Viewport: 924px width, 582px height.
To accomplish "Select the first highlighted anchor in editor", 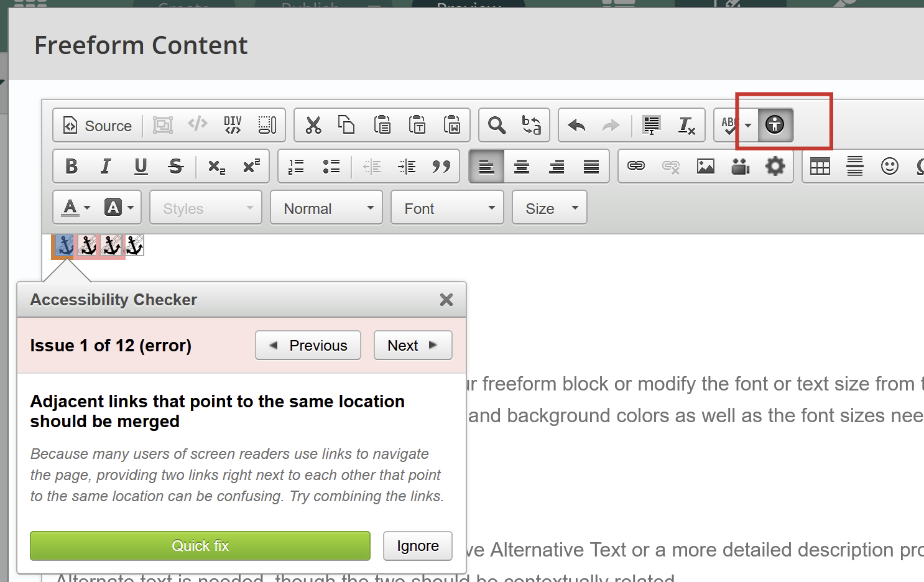I will pyautogui.click(x=63, y=246).
